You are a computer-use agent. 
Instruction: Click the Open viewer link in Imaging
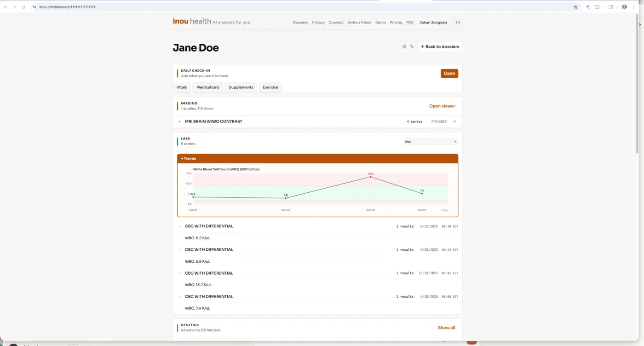coord(442,106)
